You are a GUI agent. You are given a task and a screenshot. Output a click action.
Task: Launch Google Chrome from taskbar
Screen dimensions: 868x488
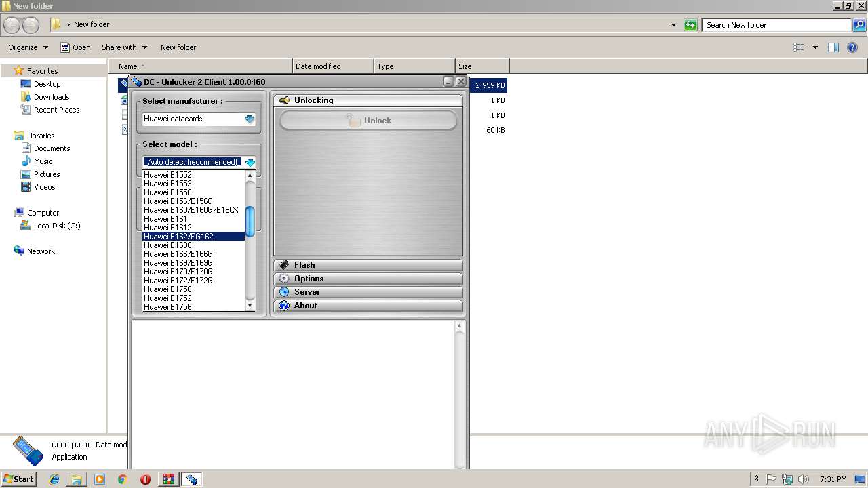pos(122,479)
